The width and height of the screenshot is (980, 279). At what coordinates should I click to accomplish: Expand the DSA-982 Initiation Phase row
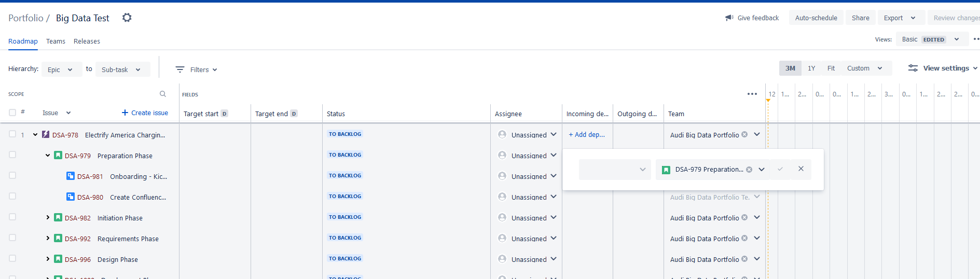tap(48, 217)
